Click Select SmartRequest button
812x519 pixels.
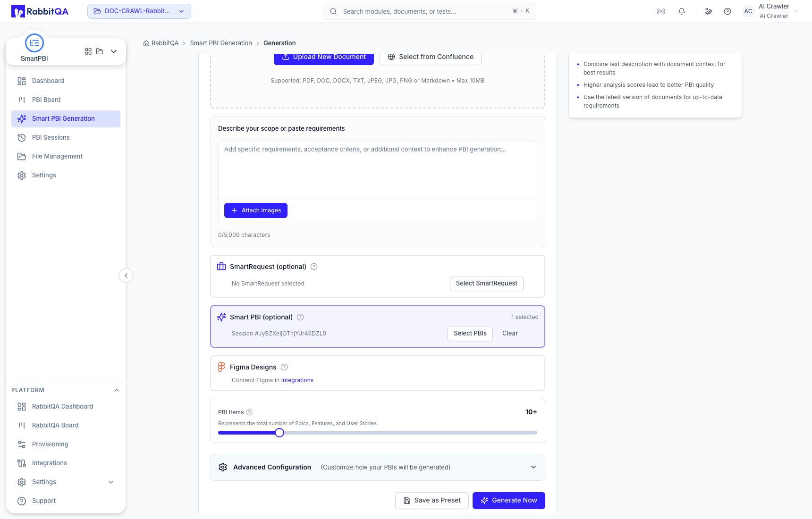click(x=487, y=284)
